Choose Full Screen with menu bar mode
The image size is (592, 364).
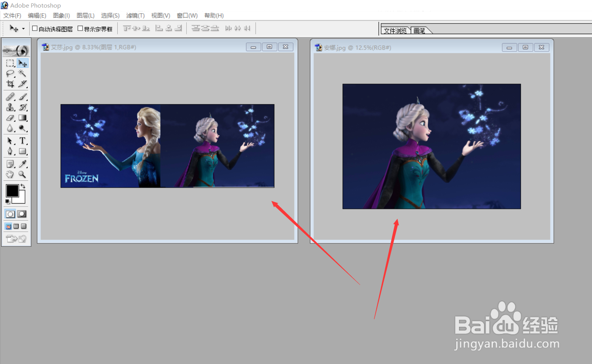[16, 226]
